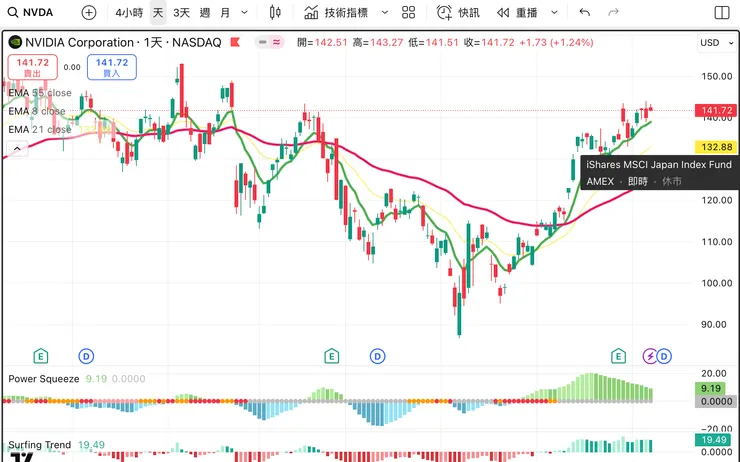
Task: Expand the dropdown next to 重播
Action: 555,13
